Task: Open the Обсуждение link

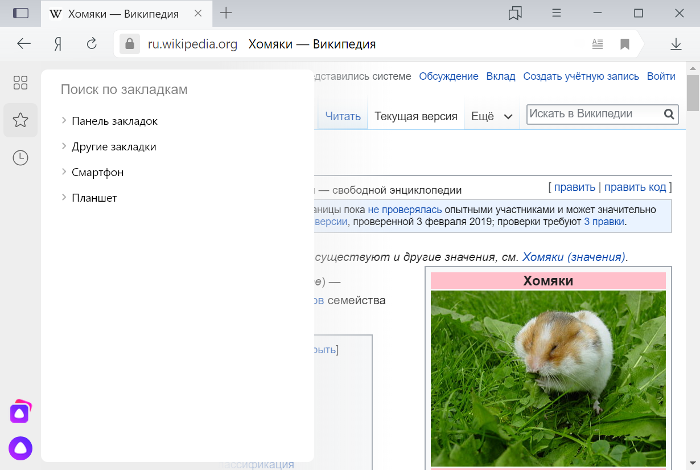Action: [448, 76]
